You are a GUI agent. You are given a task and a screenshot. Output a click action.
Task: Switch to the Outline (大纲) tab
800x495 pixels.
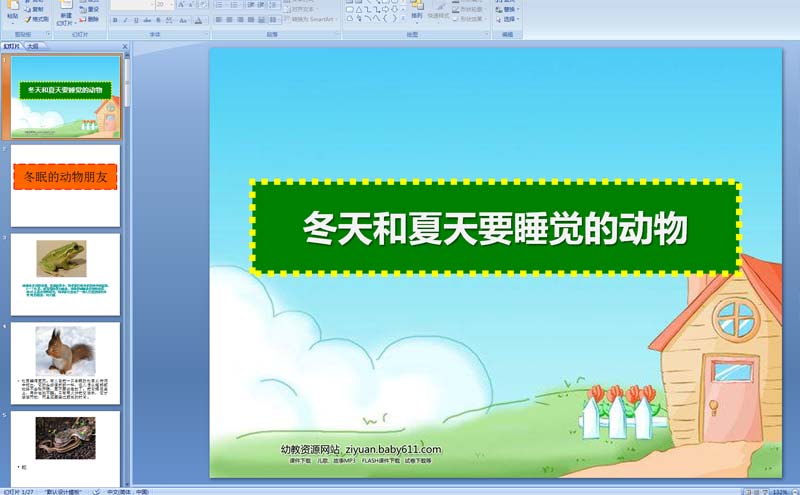pos(33,46)
